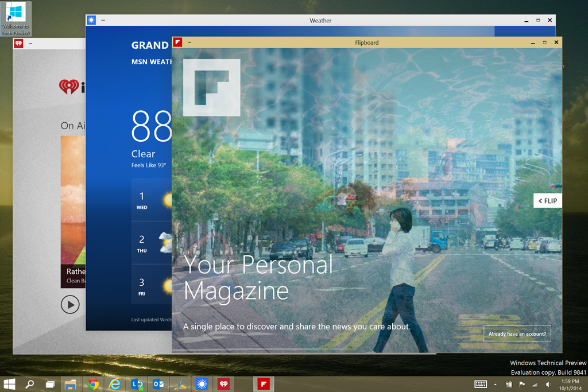Open File Explorer from taskbar
588x392 pixels.
pos(70,384)
